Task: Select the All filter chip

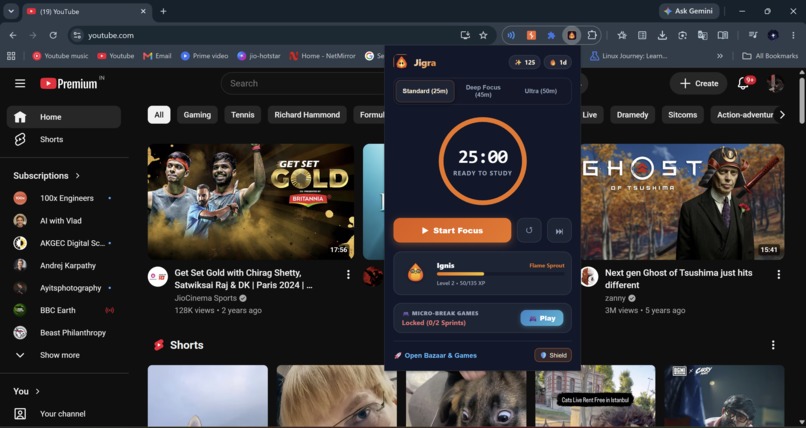Action: (159, 115)
